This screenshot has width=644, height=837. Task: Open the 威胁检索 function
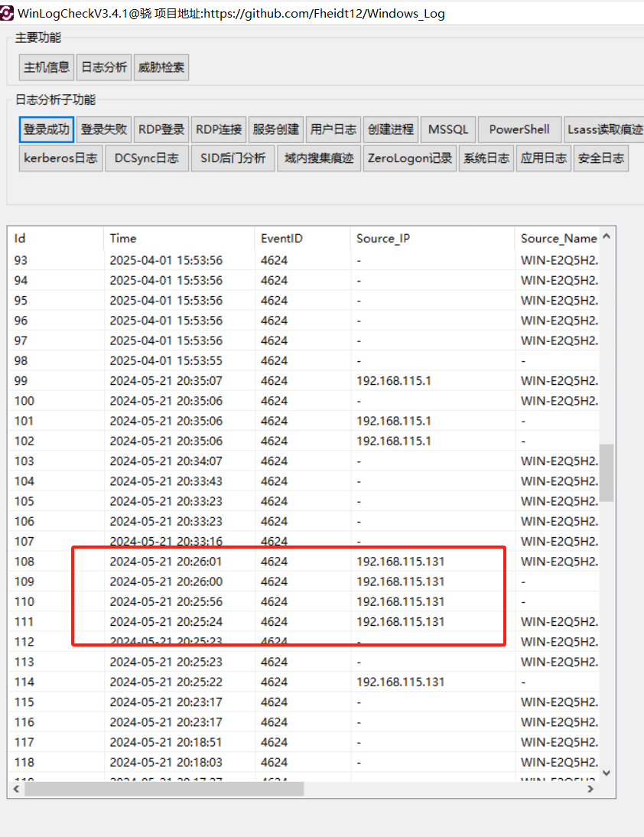(x=161, y=67)
